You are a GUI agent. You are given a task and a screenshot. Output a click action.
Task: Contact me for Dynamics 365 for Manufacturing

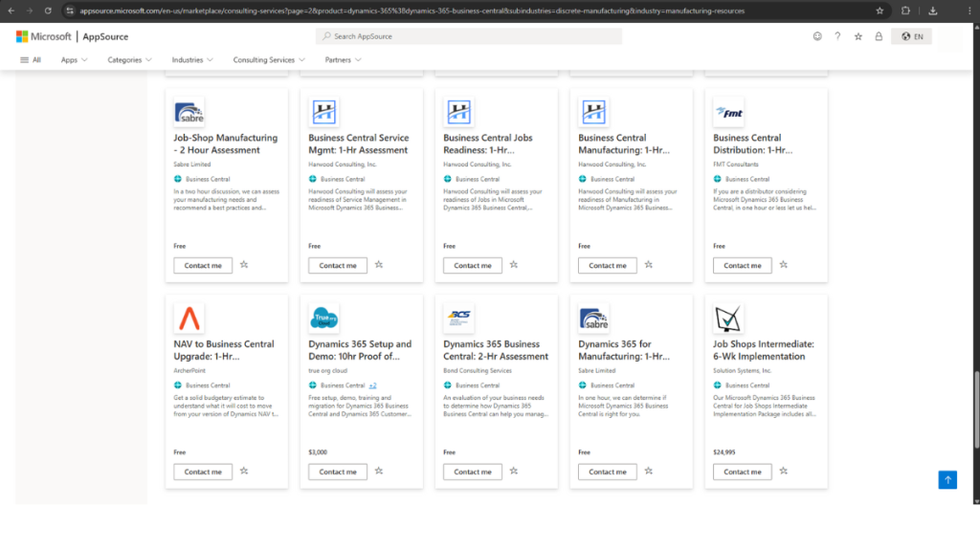[608, 472]
